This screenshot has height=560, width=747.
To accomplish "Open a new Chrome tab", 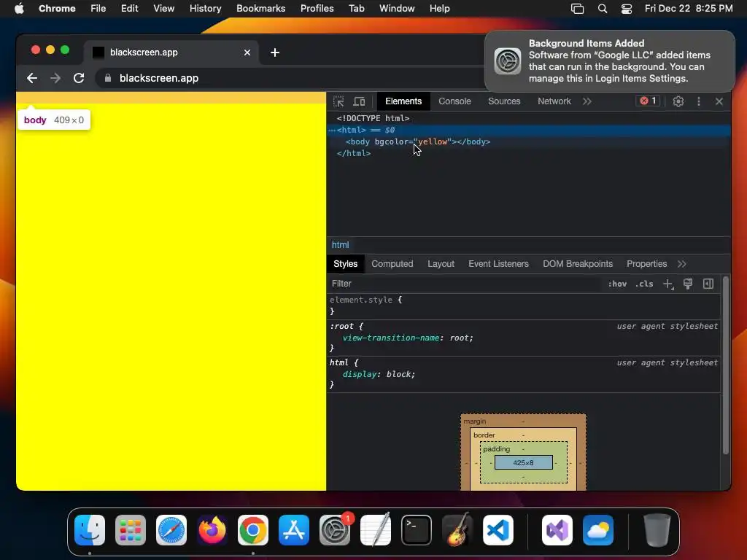I will 275,52.
